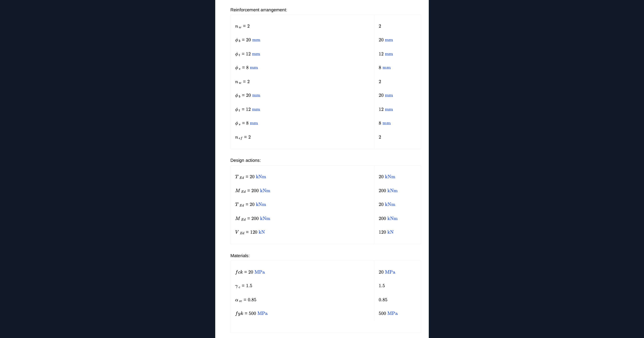Select the V_Ed = 120 kN line

click(250, 232)
